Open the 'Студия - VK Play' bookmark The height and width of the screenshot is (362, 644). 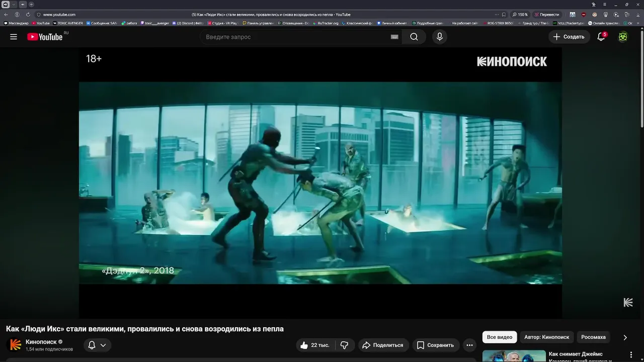click(x=222, y=23)
